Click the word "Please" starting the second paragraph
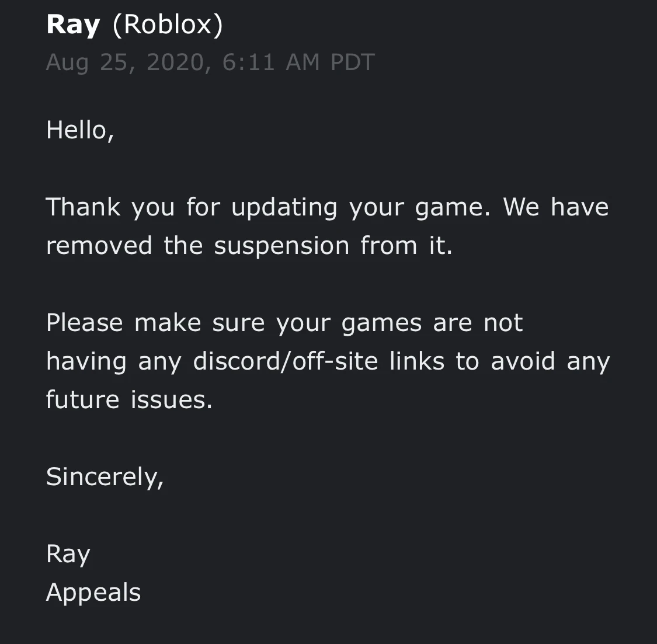 (x=84, y=323)
